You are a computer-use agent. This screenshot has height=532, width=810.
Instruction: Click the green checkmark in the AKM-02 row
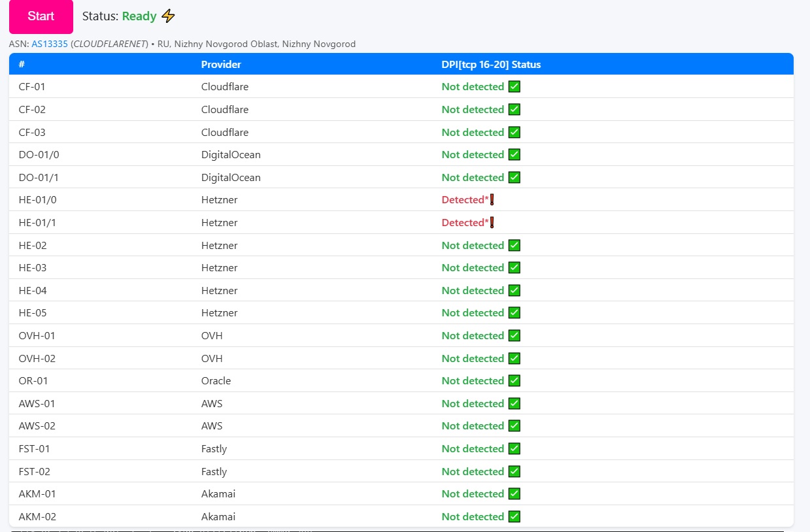coord(515,516)
